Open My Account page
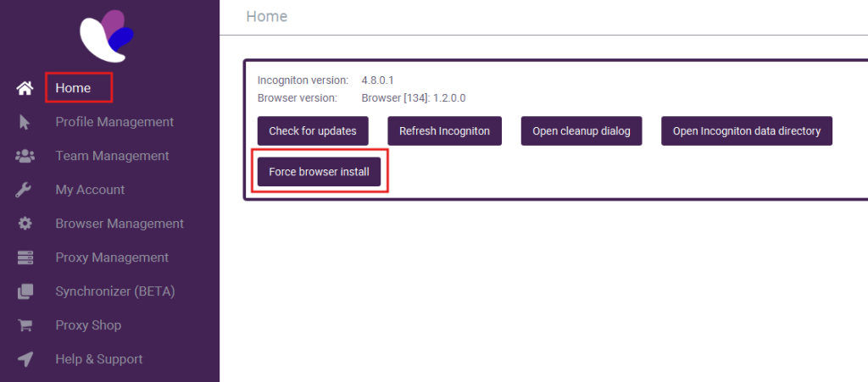The width and height of the screenshot is (868, 382). click(90, 190)
